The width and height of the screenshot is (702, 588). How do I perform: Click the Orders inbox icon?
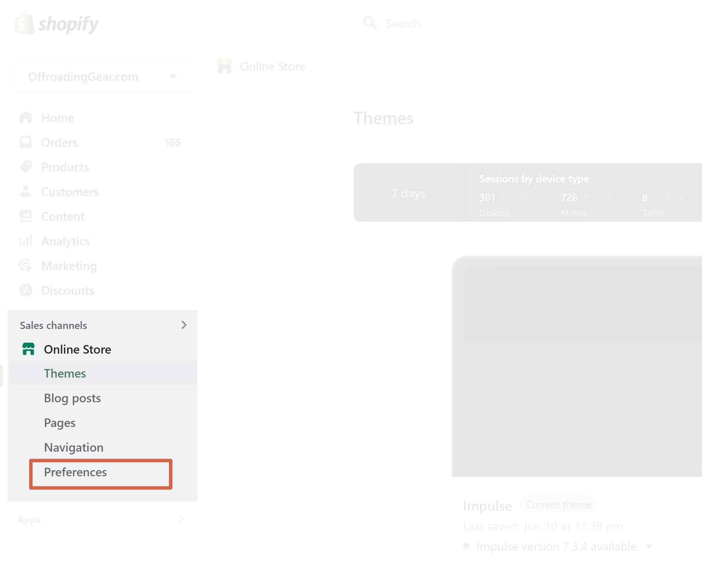coord(26,142)
